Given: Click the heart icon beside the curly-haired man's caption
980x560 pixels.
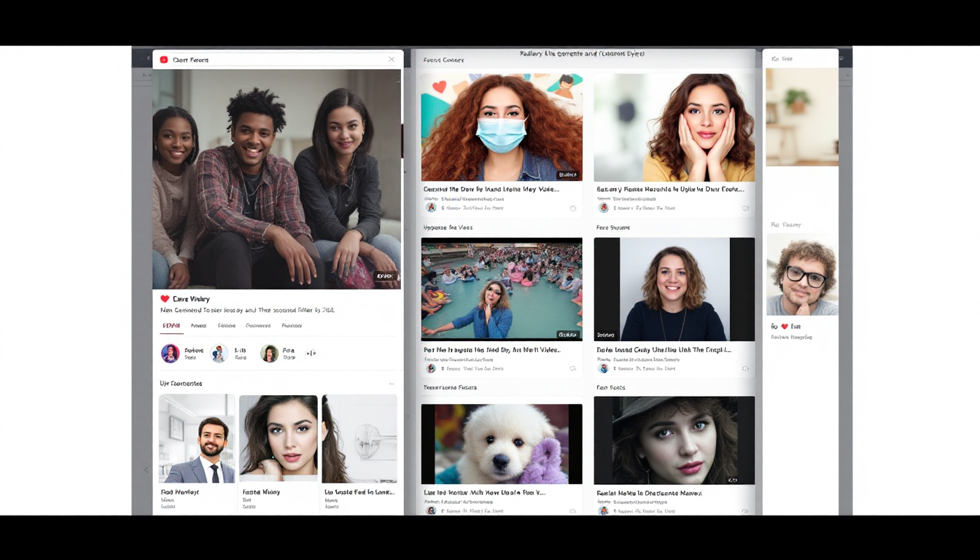Looking at the screenshot, I should (784, 326).
